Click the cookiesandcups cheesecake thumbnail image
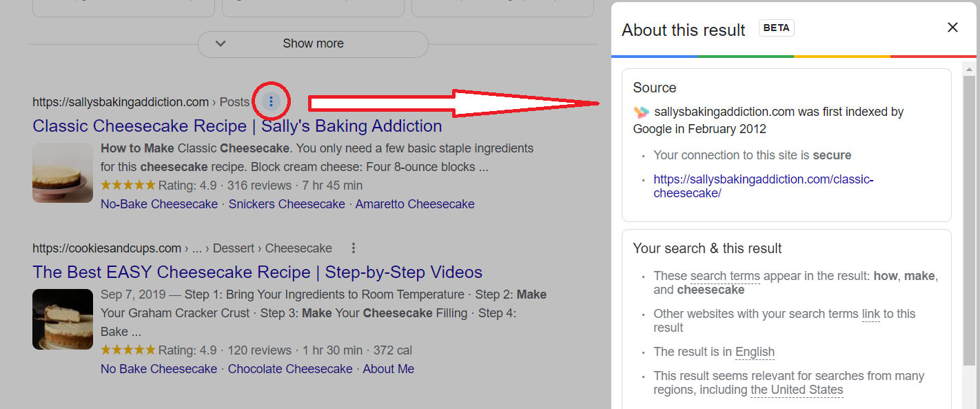Screen dimensions: 980x409 pos(63,319)
